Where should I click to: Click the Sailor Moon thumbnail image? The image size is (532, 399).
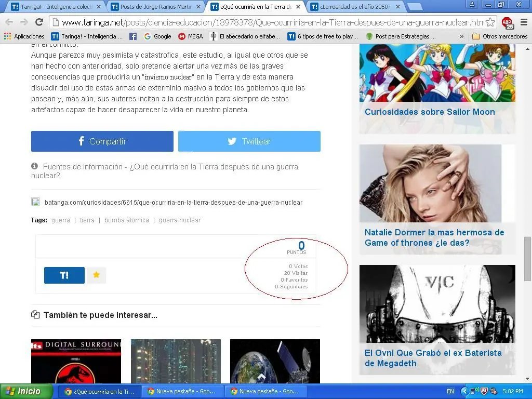(437, 73)
